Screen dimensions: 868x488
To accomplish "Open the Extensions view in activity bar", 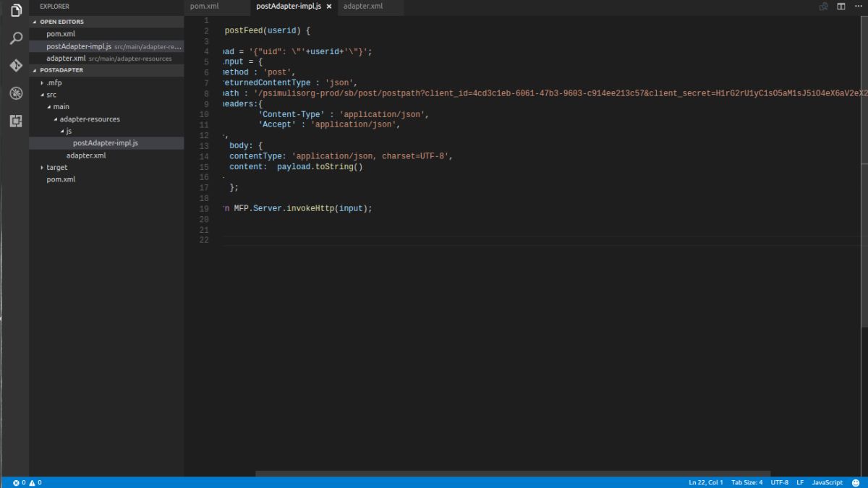I will click(x=15, y=121).
